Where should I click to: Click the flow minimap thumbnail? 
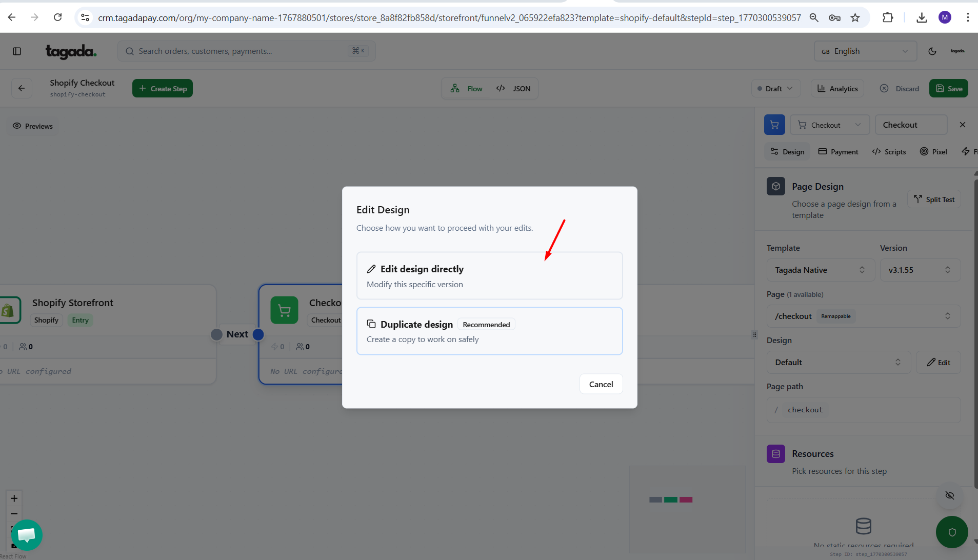pos(687,509)
